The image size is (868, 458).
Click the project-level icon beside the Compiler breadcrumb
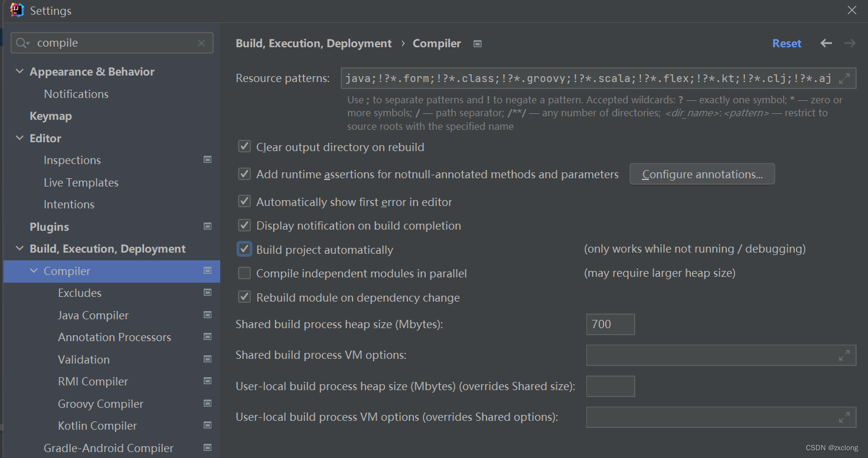[478, 44]
